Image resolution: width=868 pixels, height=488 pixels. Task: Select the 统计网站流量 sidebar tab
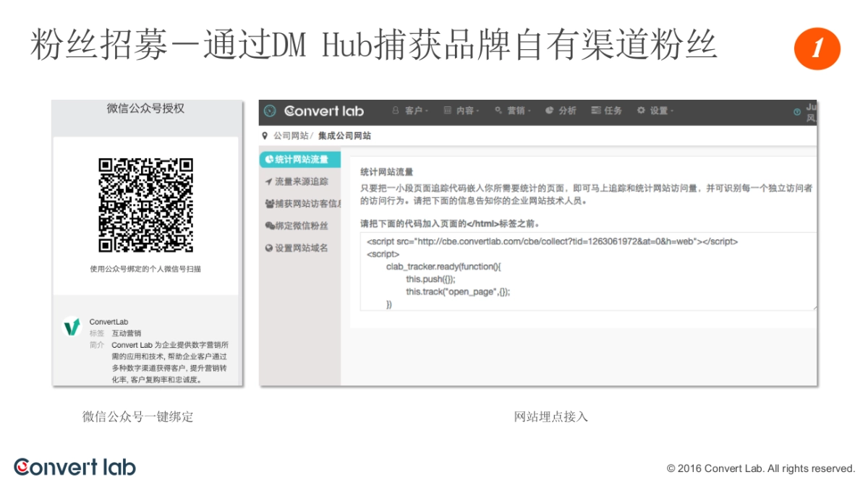click(x=298, y=159)
